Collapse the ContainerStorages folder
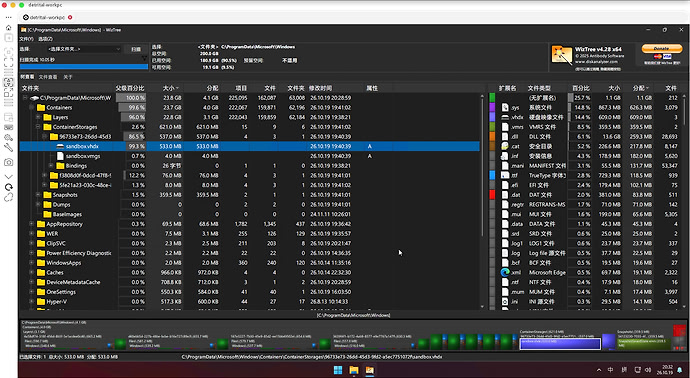The height and width of the screenshot is (378, 690). tap(38, 127)
